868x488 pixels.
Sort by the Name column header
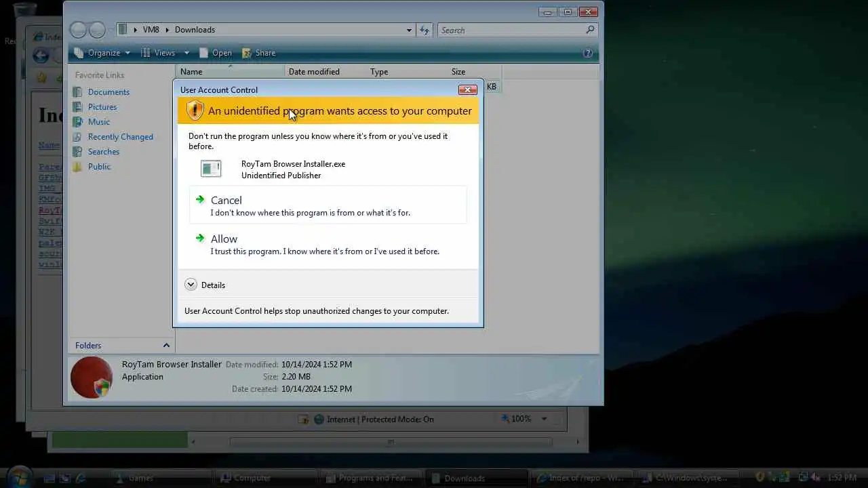point(230,72)
